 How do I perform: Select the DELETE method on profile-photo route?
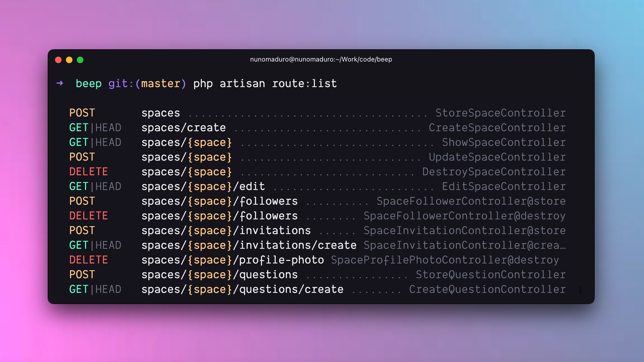tap(88, 260)
